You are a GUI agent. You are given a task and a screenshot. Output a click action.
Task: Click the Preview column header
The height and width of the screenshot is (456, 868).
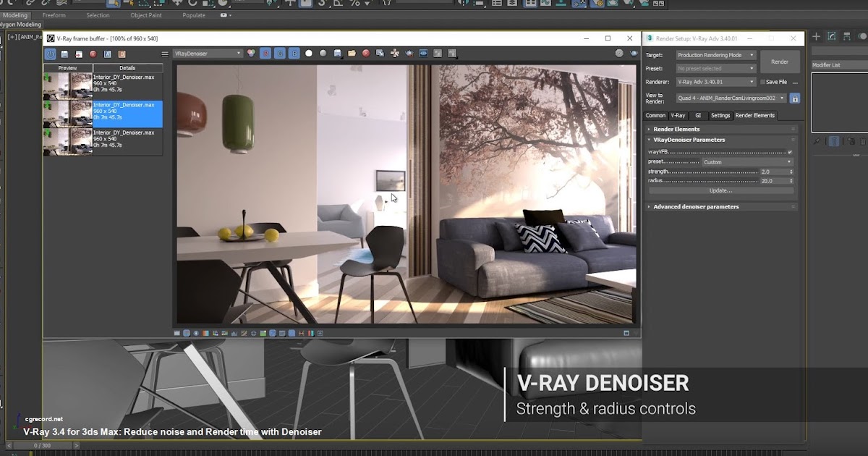tap(67, 68)
